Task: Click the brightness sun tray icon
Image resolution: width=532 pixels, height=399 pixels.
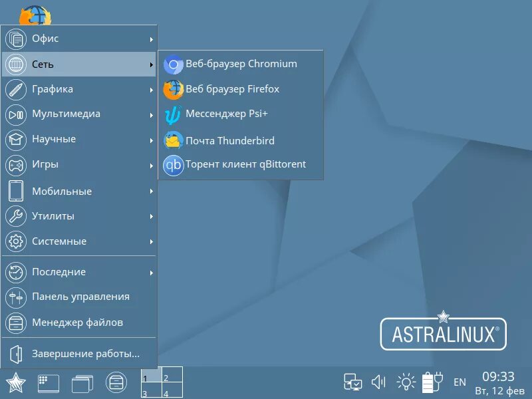Action: pyautogui.click(x=406, y=382)
